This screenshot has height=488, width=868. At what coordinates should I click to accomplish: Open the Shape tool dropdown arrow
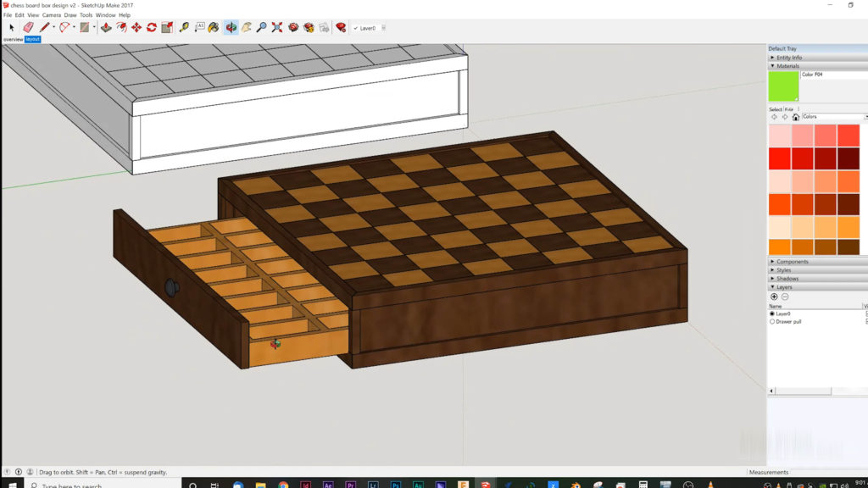coord(93,28)
